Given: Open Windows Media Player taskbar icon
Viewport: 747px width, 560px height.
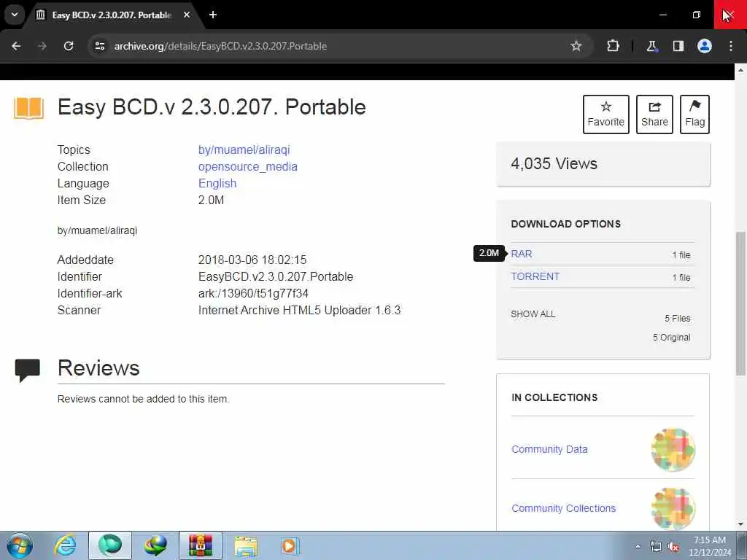Looking at the screenshot, I should [x=289, y=545].
